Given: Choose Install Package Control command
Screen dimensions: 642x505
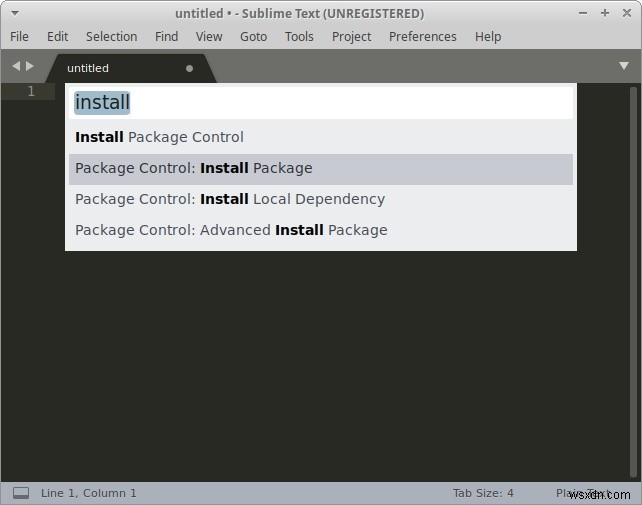Looking at the screenshot, I should pyautogui.click(x=321, y=137).
